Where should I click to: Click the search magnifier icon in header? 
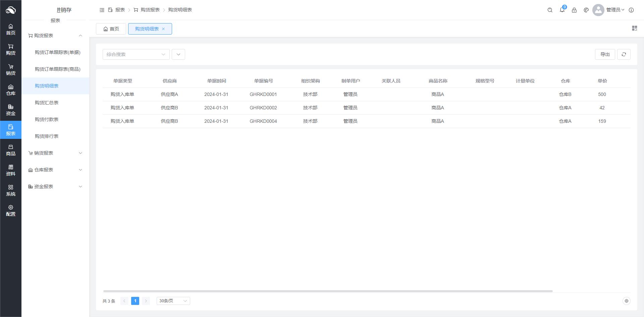coord(550,10)
